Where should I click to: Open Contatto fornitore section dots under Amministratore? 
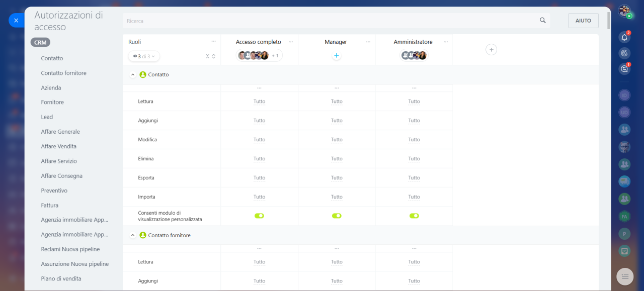[x=414, y=248]
